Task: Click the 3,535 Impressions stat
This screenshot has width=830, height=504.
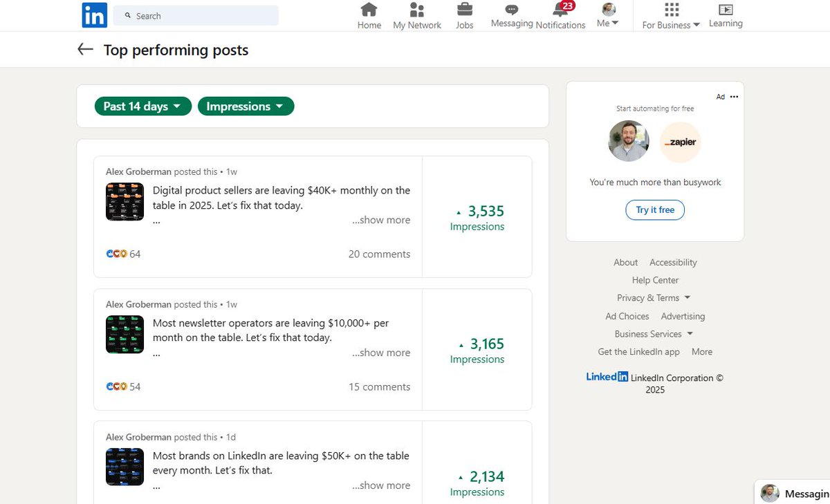Action: point(477,218)
